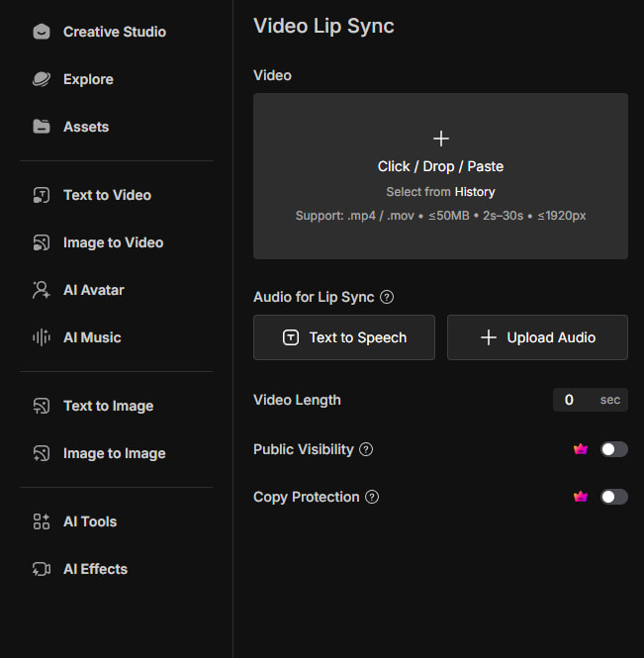Screen dimensions: 644x658
Task: Click the Video Lip Sync heading
Action: coord(323,26)
